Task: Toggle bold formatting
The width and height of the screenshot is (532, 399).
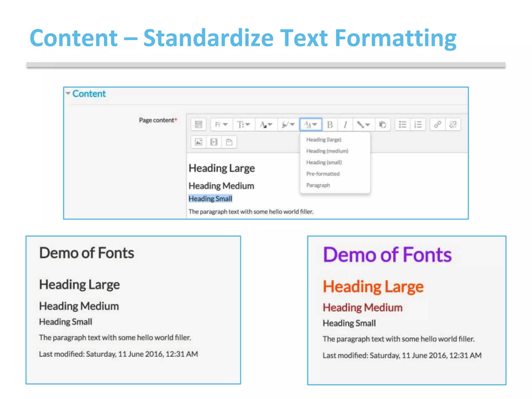Action: (330, 124)
